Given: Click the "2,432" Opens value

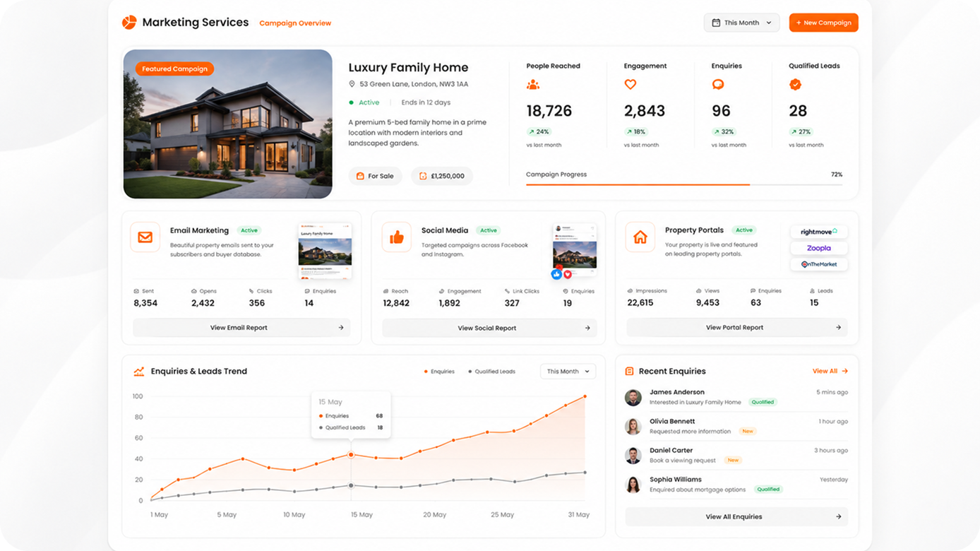Looking at the screenshot, I should [203, 303].
